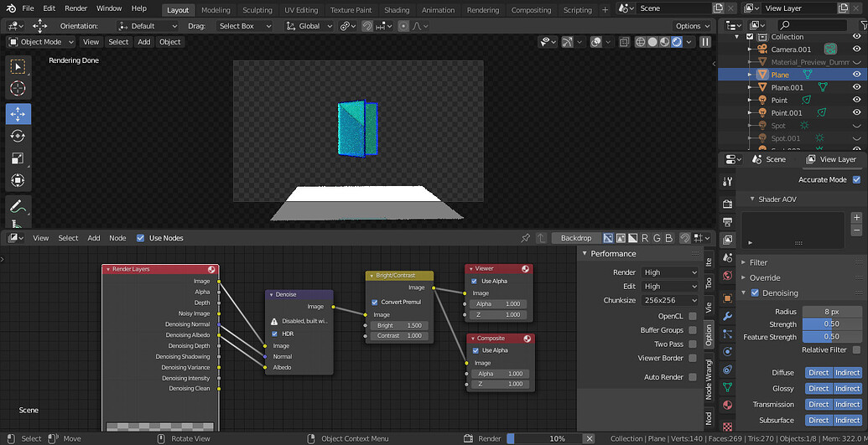Pin the node tree with the pin icon
The height and width of the screenshot is (445, 868).
[525, 238]
